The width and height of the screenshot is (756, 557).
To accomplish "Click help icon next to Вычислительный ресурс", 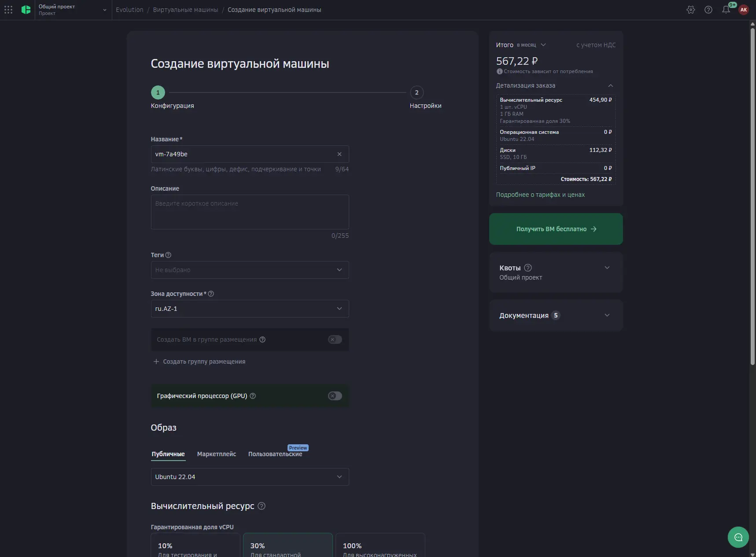I will coord(262,506).
